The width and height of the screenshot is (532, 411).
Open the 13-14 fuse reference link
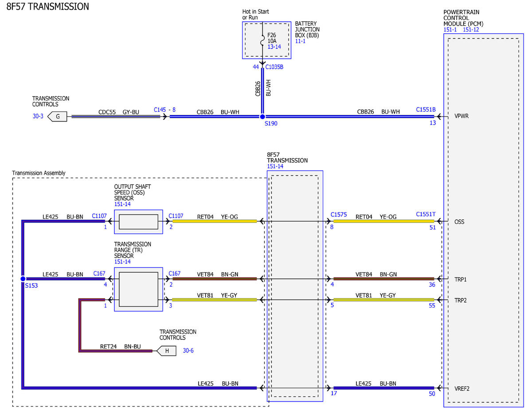pos(274,47)
